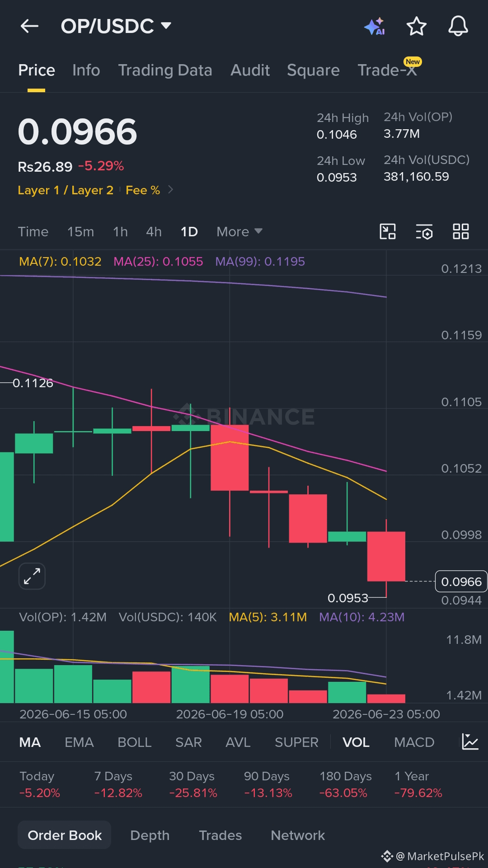This screenshot has height=868, width=488.
Task: Toggle the VOL sub-indicator
Action: pos(356,742)
